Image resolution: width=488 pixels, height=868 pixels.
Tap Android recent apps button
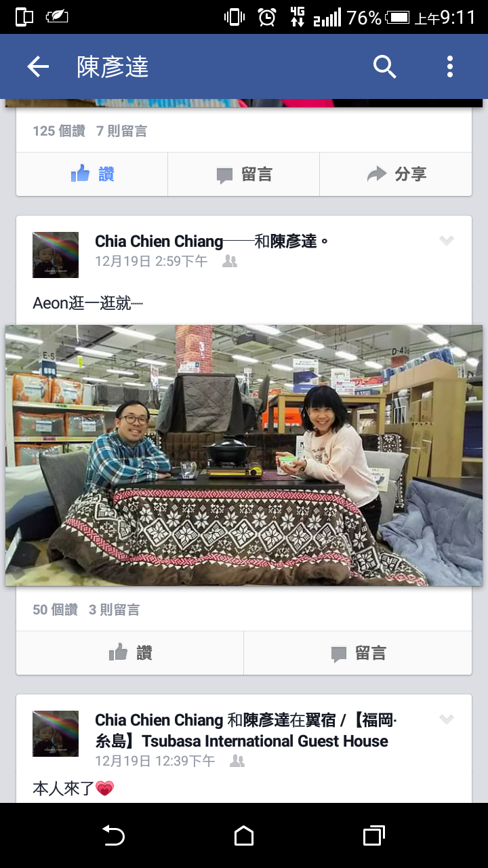(374, 835)
